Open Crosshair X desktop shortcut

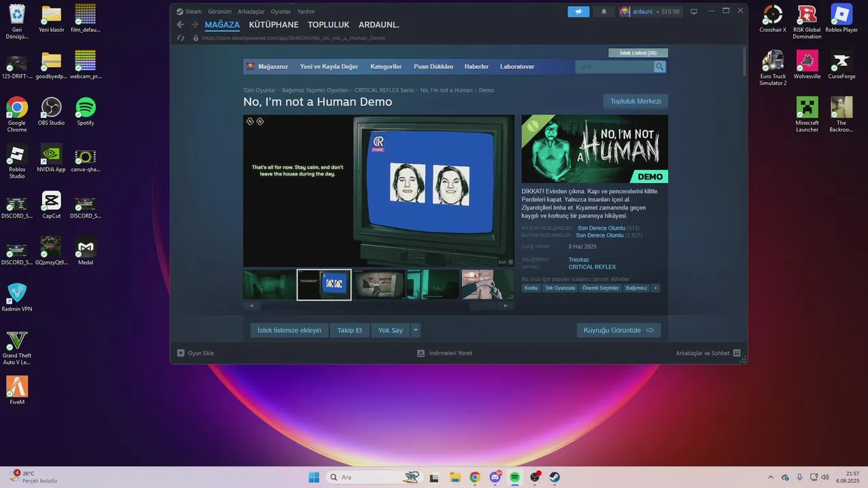click(773, 19)
